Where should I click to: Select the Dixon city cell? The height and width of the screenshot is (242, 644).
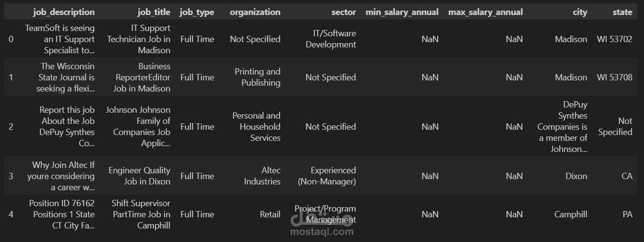(x=576, y=176)
